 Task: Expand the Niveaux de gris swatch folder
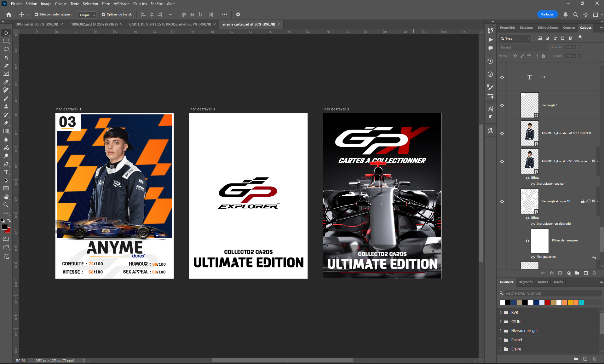pyautogui.click(x=501, y=331)
